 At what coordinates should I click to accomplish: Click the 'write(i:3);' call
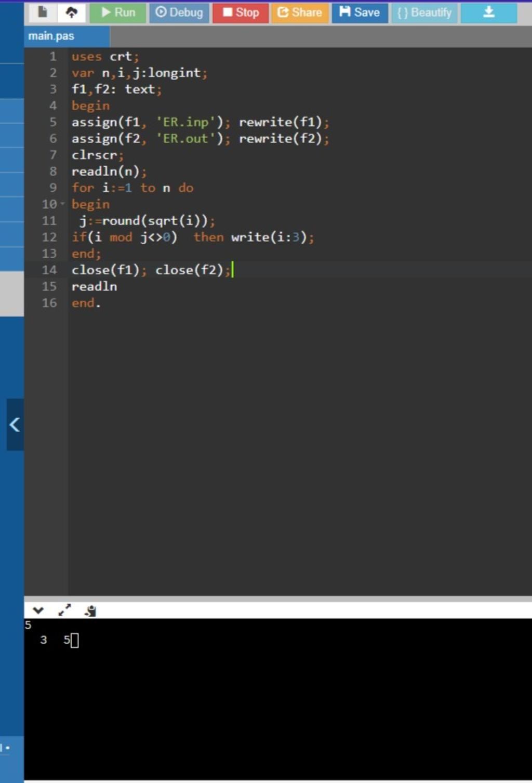(272, 237)
